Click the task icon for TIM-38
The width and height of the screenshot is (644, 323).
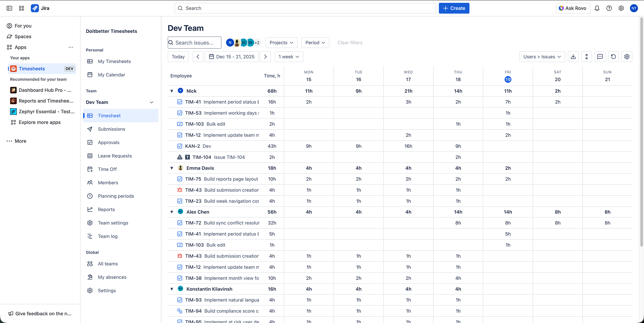coord(180,278)
